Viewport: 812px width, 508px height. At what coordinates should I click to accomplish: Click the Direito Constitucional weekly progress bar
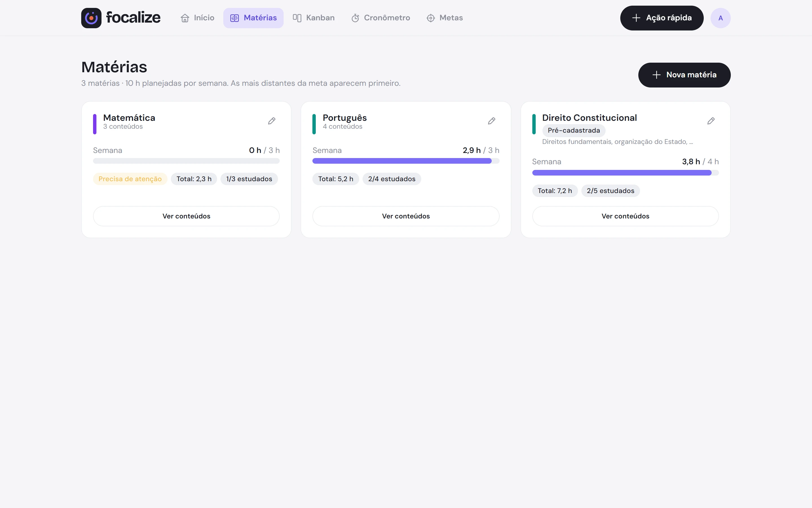pyautogui.click(x=625, y=173)
